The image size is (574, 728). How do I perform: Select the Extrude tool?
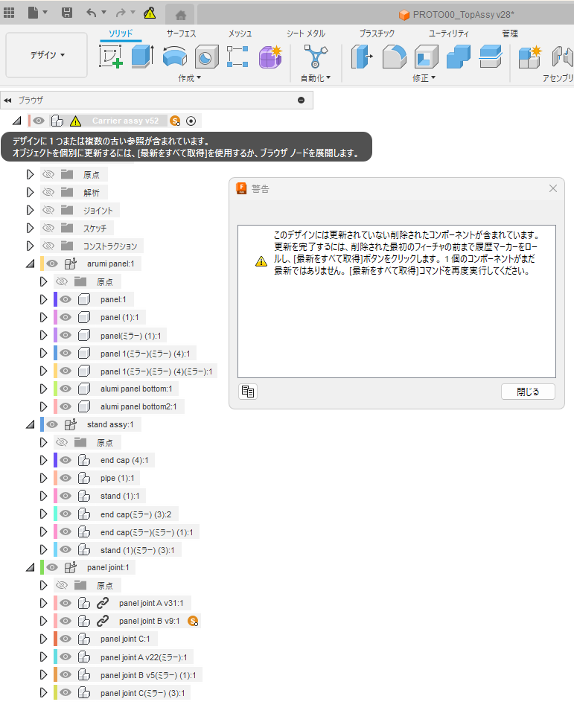143,57
